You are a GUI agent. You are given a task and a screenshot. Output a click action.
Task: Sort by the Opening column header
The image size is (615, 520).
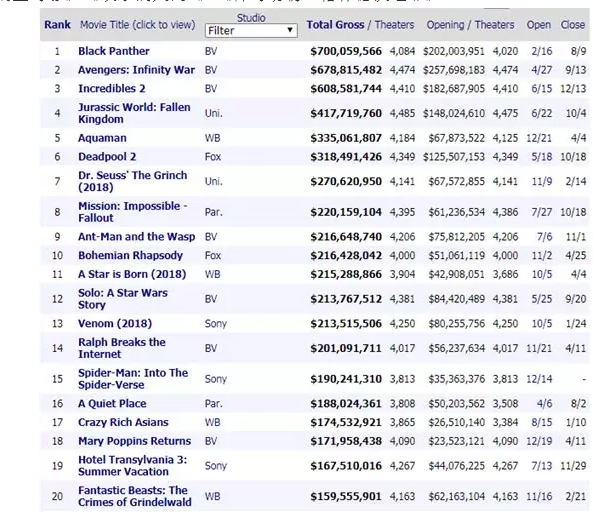click(x=445, y=25)
